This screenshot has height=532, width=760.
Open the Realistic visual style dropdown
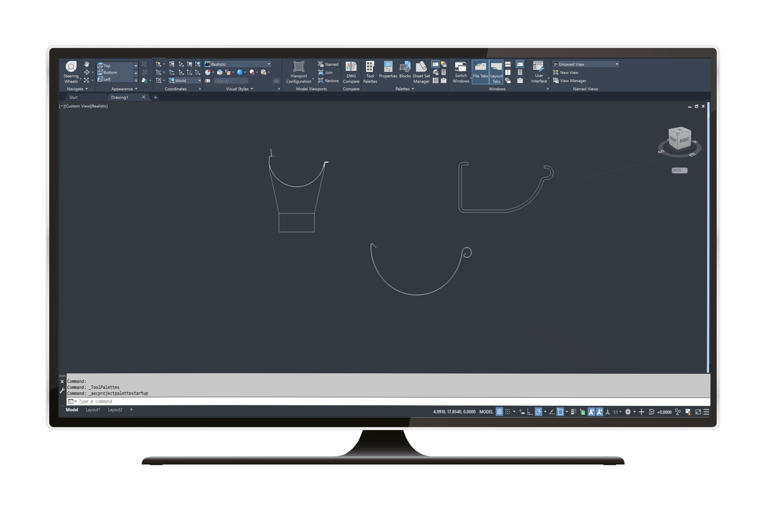(238, 64)
